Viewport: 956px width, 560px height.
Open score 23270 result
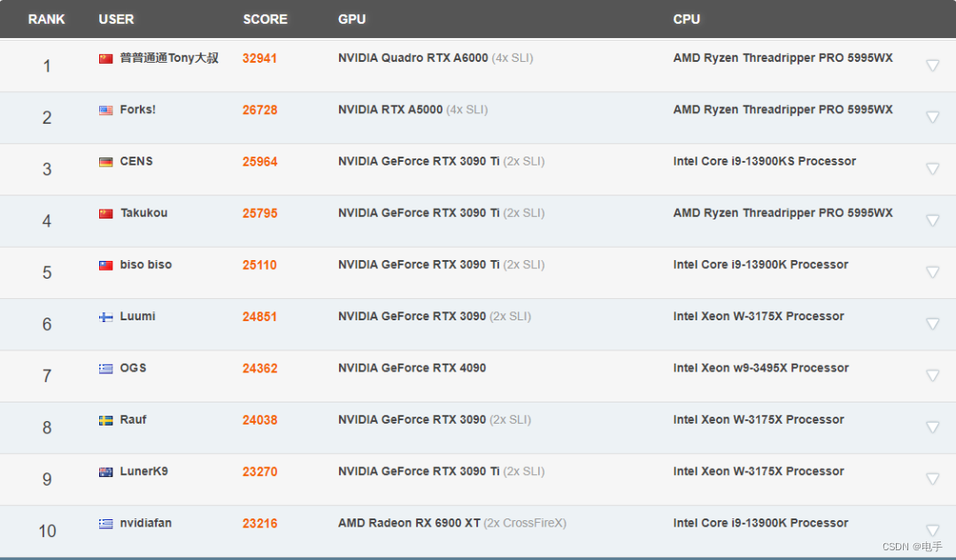point(259,472)
